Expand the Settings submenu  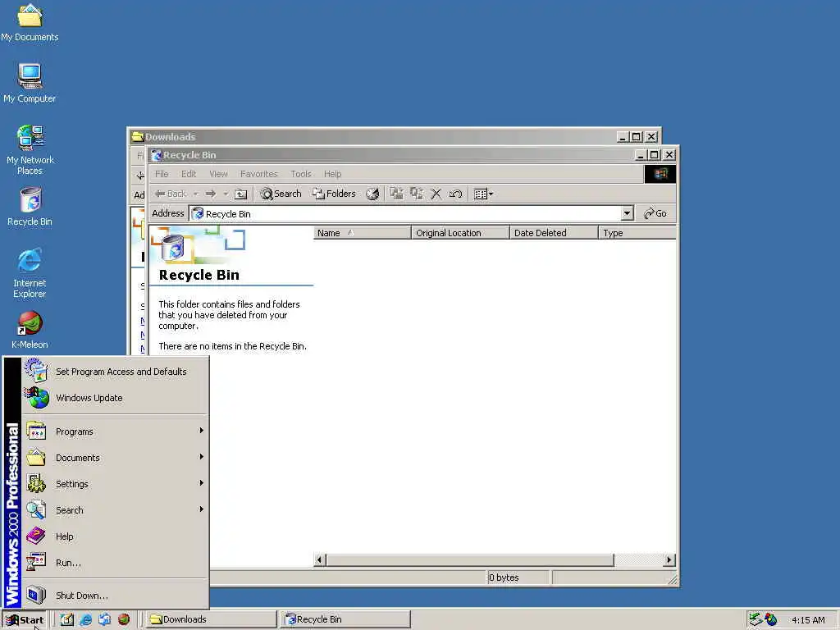click(115, 484)
